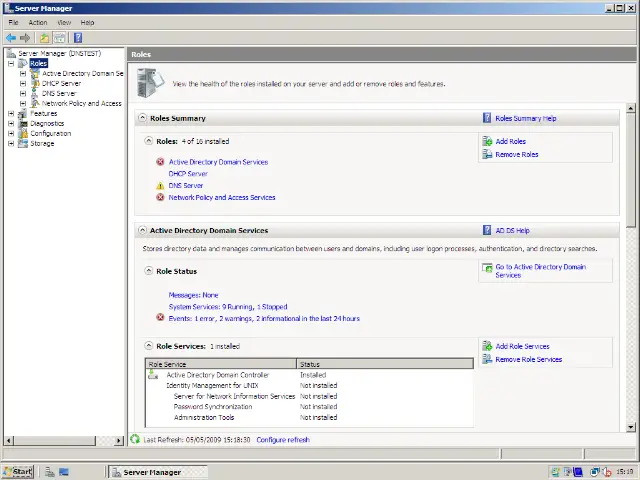Open the Active Directory Domain Services role link
The height and width of the screenshot is (480, 640).
pos(218,162)
